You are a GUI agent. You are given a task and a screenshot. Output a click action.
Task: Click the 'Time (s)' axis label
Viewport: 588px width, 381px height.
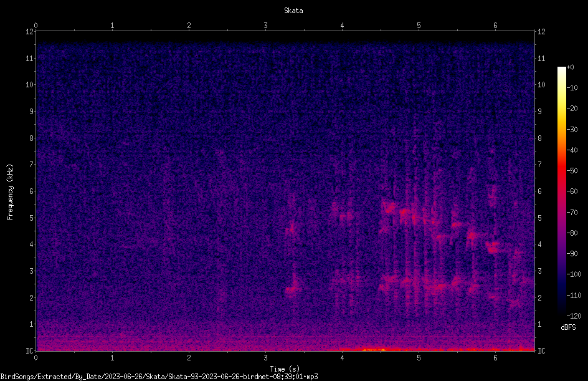pos(285,369)
